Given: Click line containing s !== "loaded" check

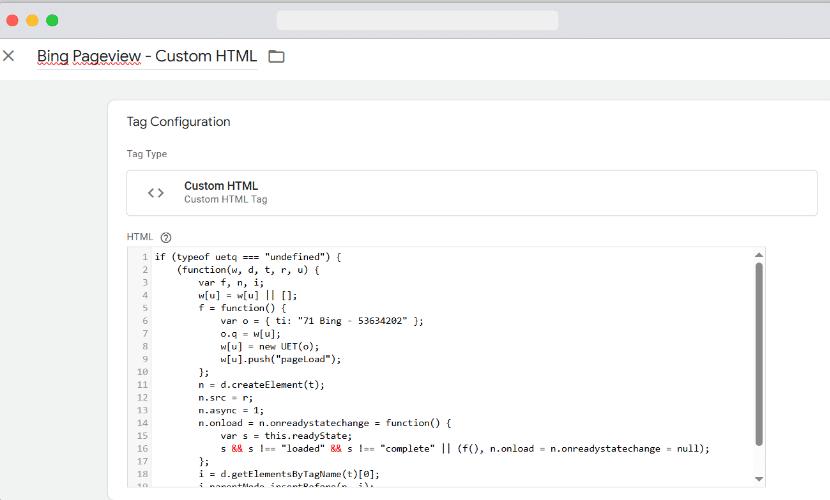Looking at the screenshot, I should coord(465,449).
